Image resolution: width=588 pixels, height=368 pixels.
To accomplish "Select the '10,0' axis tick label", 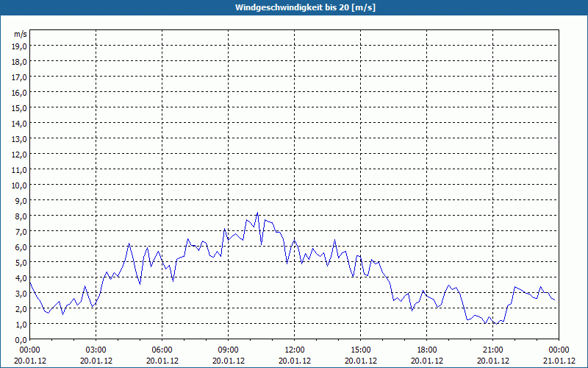I will tap(20, 185).
